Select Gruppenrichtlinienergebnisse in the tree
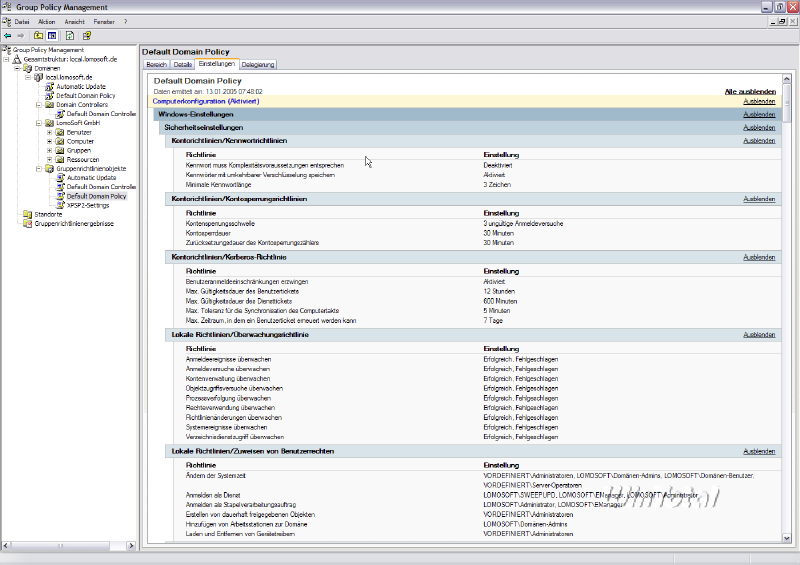800x565 pixels. point(74,223)
